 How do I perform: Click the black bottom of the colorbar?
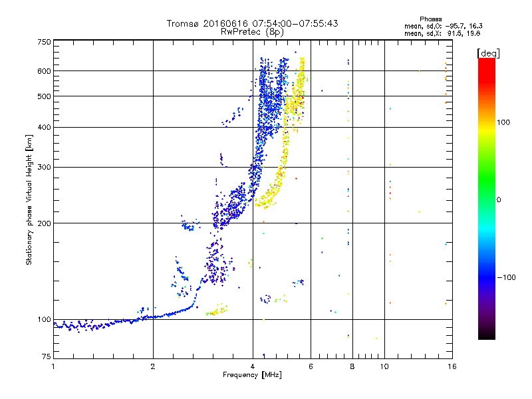[487, 334]
